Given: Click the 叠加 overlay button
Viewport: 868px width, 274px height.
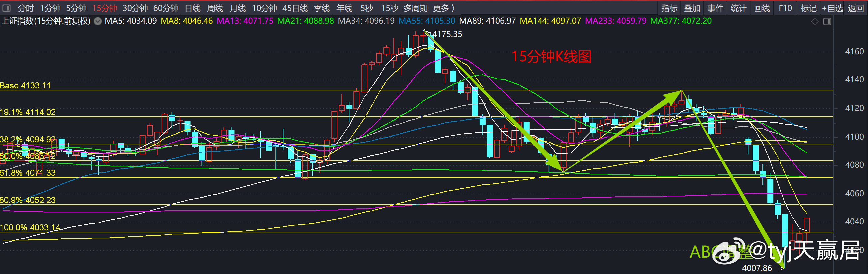Looking at the screenshot, I should tap(692, 8).
